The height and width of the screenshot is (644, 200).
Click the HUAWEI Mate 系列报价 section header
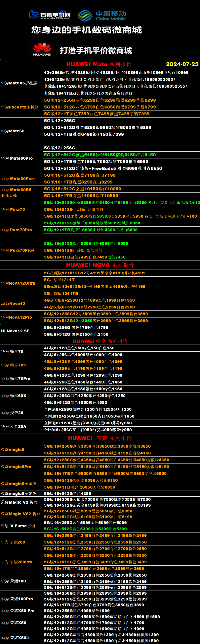point(99,64)
